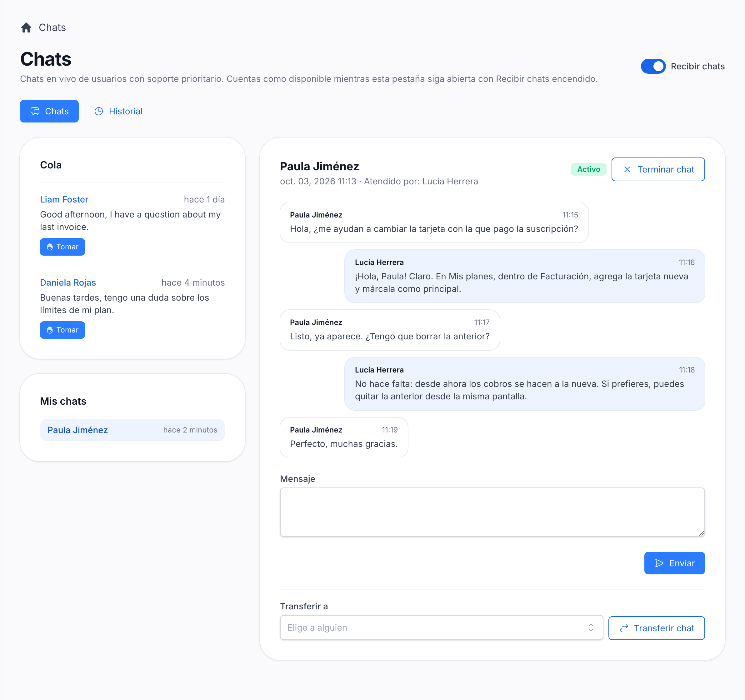This screenshot has width=745, height=700.
Task: Click the Chats breadcrumb text
Action: (x=52, y=27)
